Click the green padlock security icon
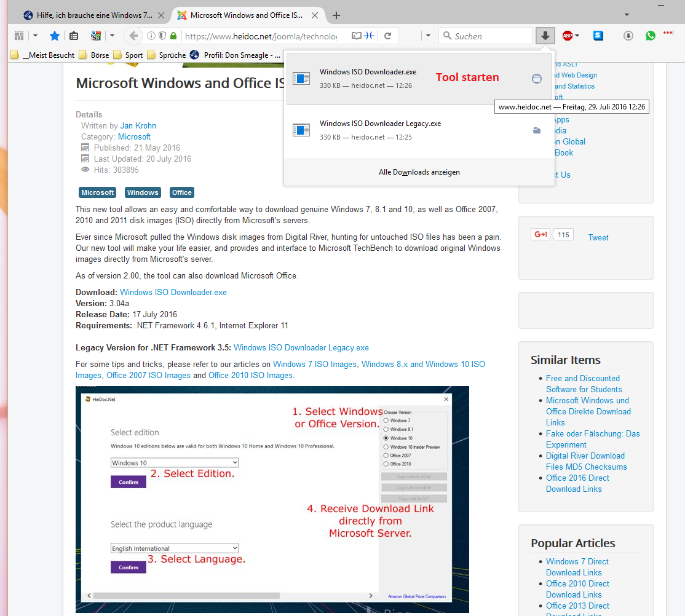The image size is (685, 616). coord(173,36)
